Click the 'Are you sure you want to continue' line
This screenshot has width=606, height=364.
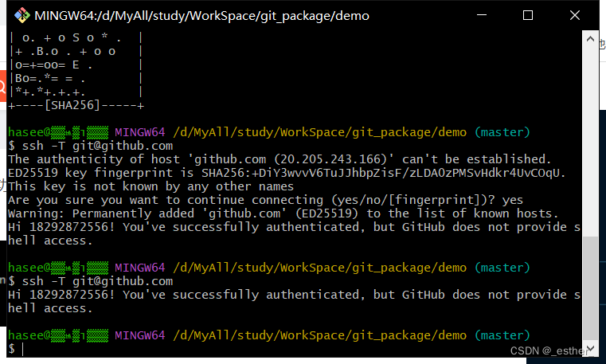(x=265, y=200)
